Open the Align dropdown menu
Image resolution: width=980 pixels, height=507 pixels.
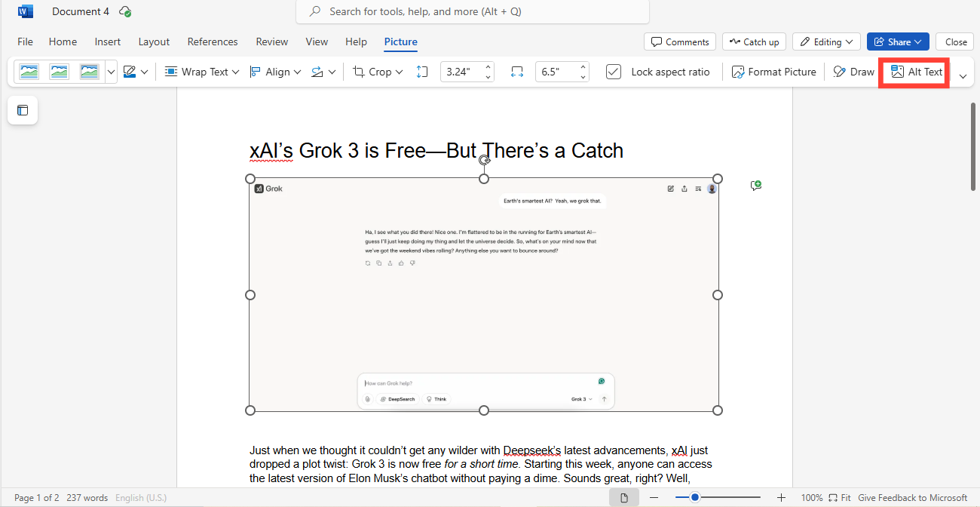tap(275, 72)
